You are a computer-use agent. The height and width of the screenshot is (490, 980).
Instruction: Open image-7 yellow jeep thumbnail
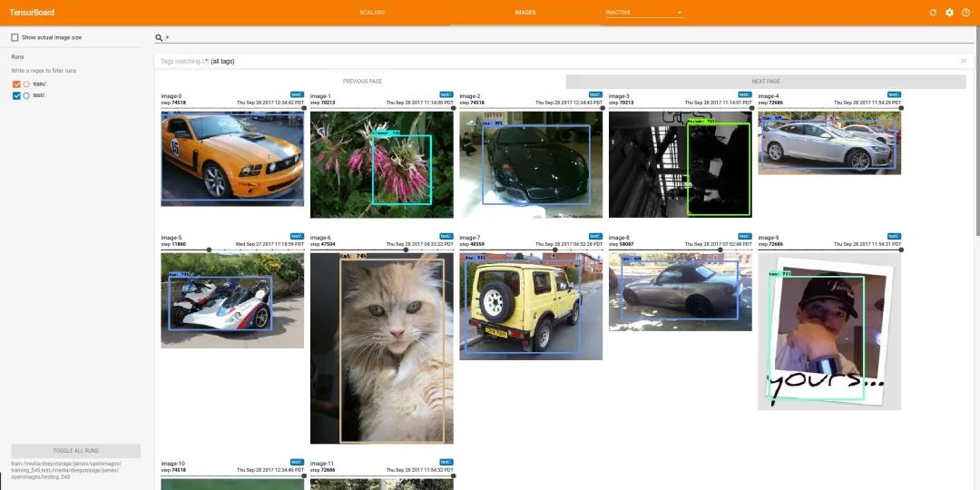(531, 307)
